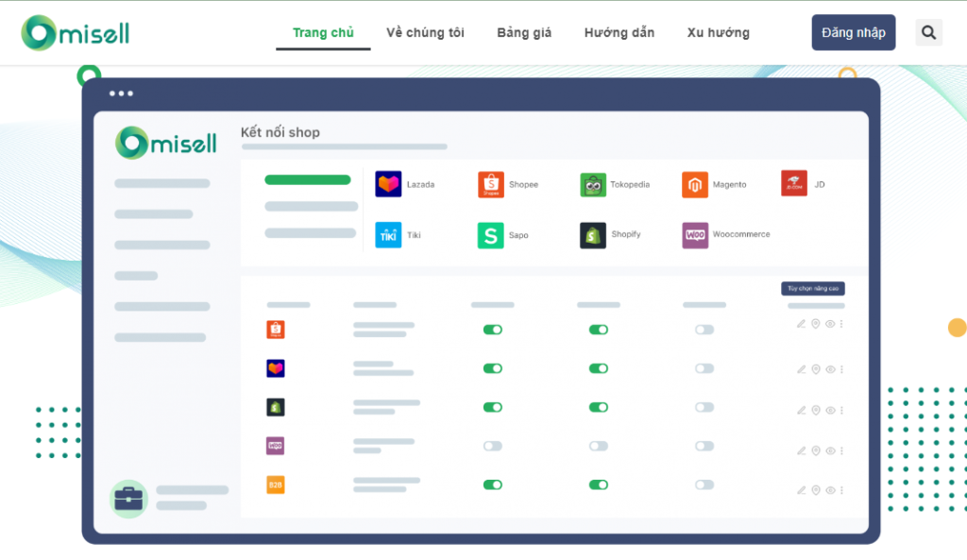The image size is (967, 560).
Task: Pick the Tiki marketplace icon
Action: point(388,235)
